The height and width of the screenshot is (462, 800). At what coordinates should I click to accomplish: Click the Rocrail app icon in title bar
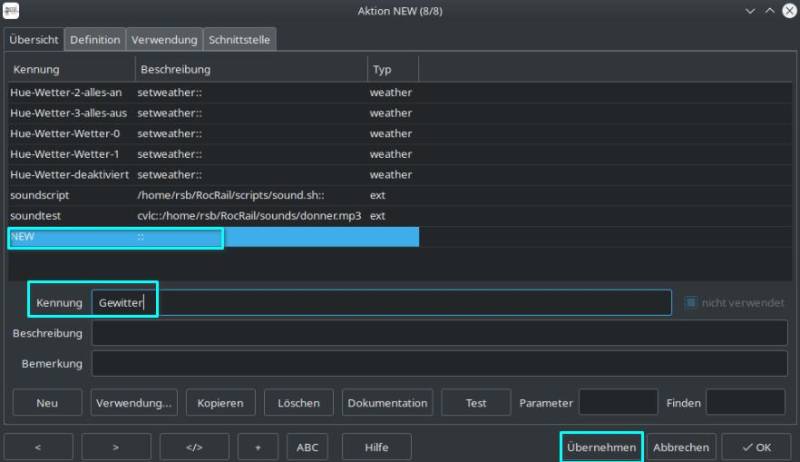tap(12, 11)
